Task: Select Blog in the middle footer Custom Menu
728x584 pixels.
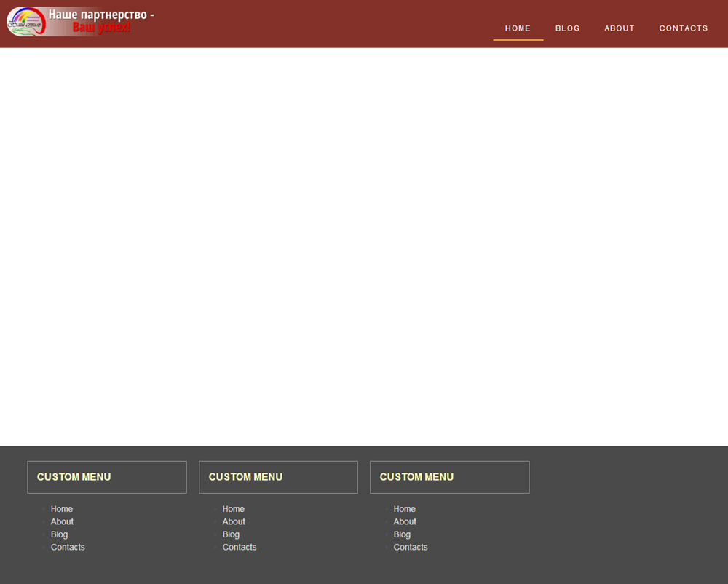Action: click(x=231, y=534)
